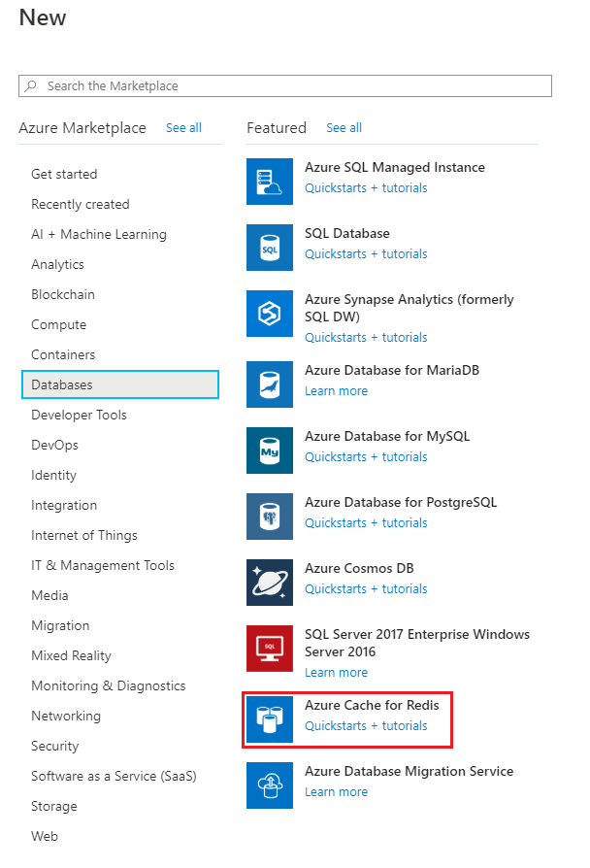Open Quickstarts + tutorials under PostgreSQL
590x868 pixels.
(x=366, y=522)
